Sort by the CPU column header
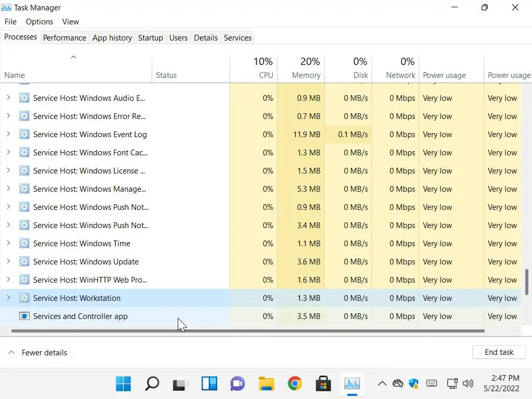532x399 pixels. click(254, 68)
